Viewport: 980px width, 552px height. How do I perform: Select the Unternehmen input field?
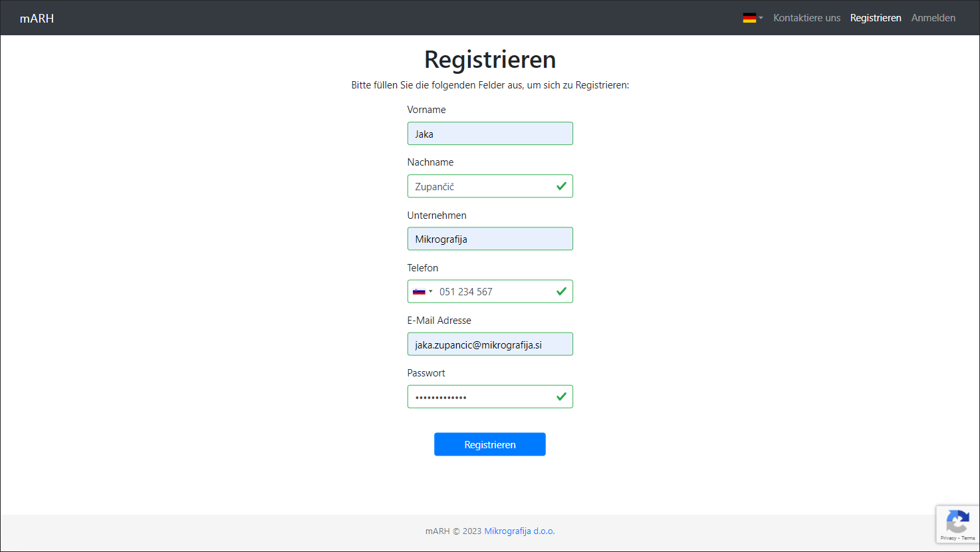(490, 239)
